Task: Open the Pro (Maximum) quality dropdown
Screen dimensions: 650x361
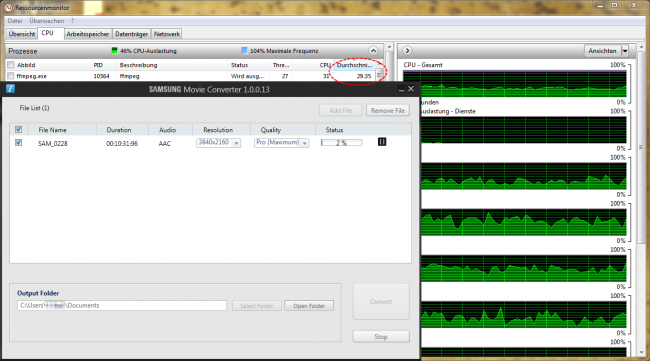Action: 305,143
